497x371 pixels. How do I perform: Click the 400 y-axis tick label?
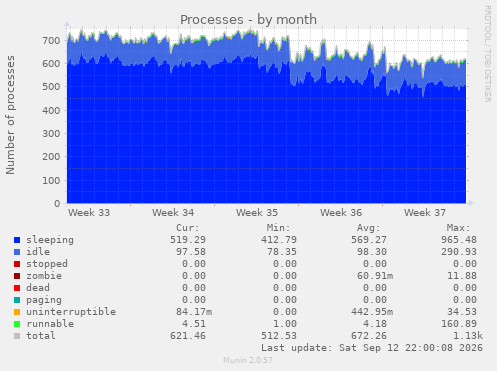tap(51, 110)
